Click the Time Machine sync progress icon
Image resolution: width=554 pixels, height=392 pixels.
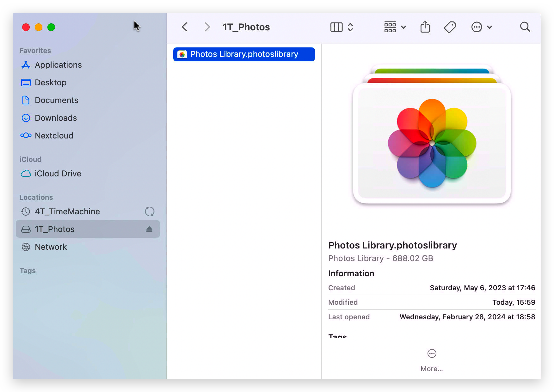[x=149, y=211]
